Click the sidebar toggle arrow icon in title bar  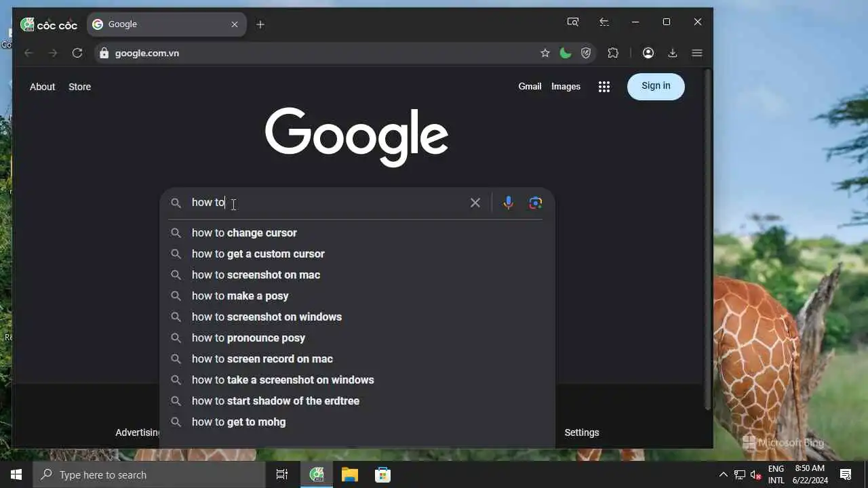pos(604,22)
